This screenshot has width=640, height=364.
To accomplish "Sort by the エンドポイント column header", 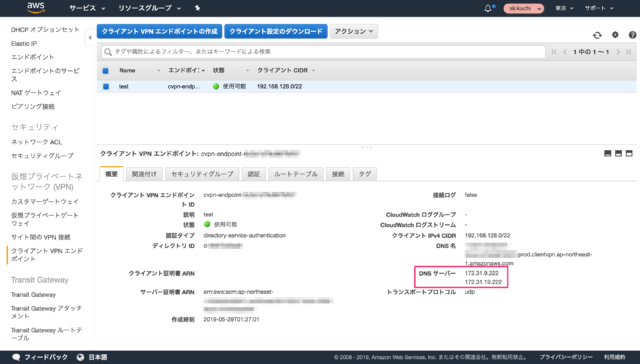I will [186, 71].
